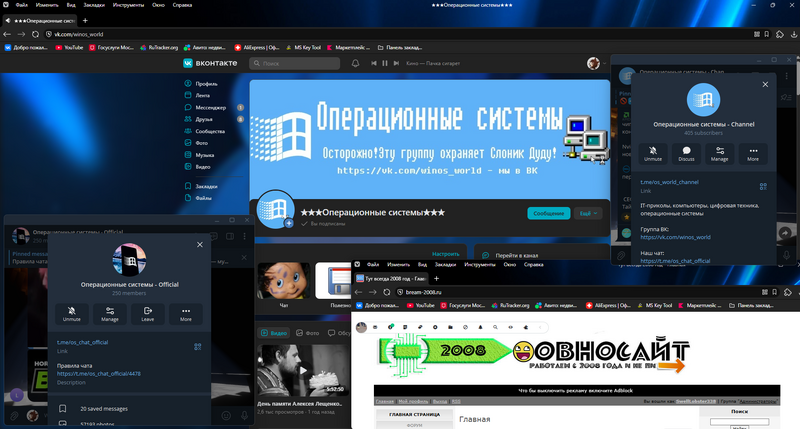Image resolution: width=800 pixels, height=429 pixels.
Task: Skip to previous track in the VK player
Action: tap(374, 63)
